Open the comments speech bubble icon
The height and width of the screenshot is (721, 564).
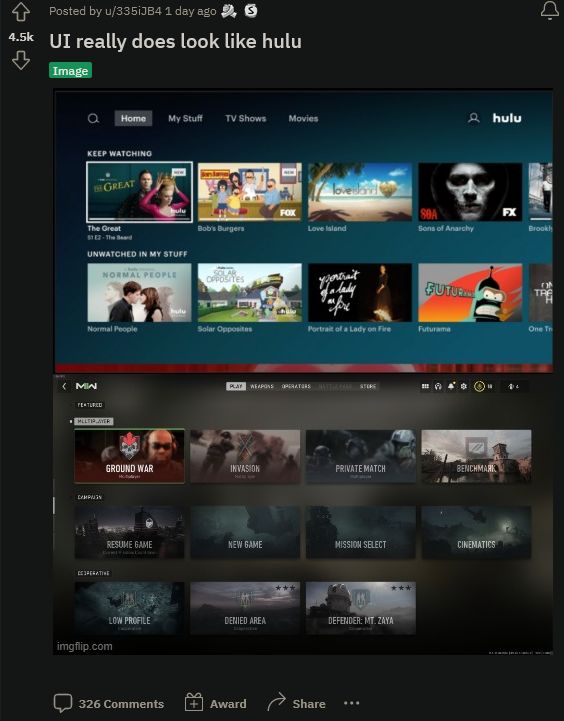63,703
